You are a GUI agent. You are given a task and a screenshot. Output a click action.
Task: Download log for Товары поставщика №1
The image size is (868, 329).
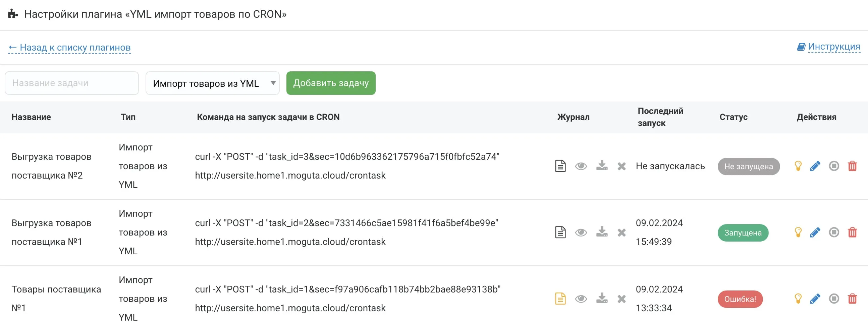click(602, 298)
